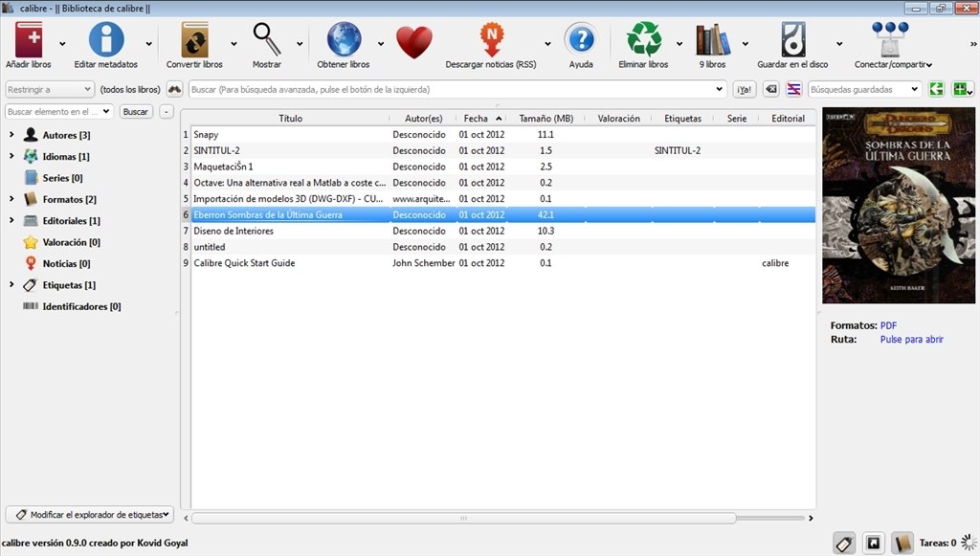Click the Añadir libros toolbar icon

(x=29, y=42)
